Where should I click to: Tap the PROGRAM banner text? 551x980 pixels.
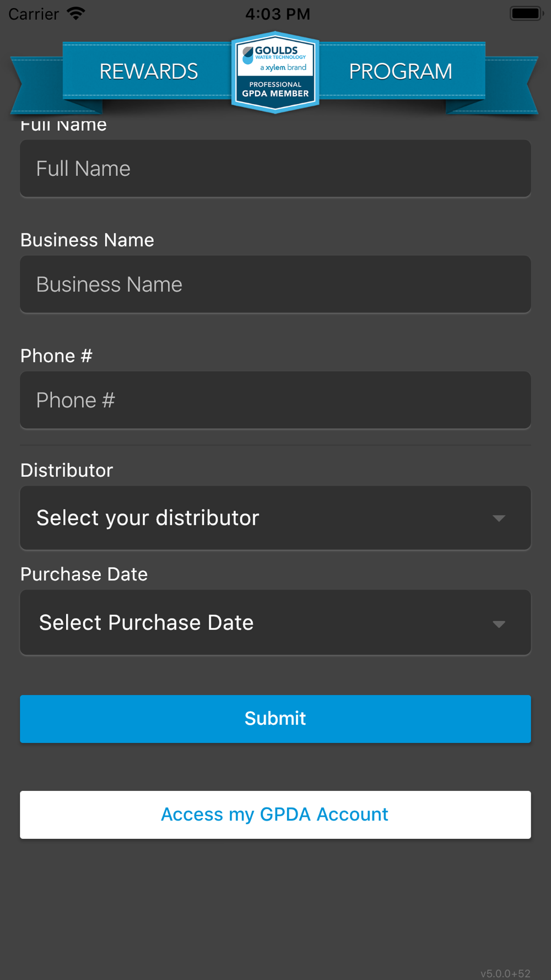pyautogui.click(x=401, y=72)
